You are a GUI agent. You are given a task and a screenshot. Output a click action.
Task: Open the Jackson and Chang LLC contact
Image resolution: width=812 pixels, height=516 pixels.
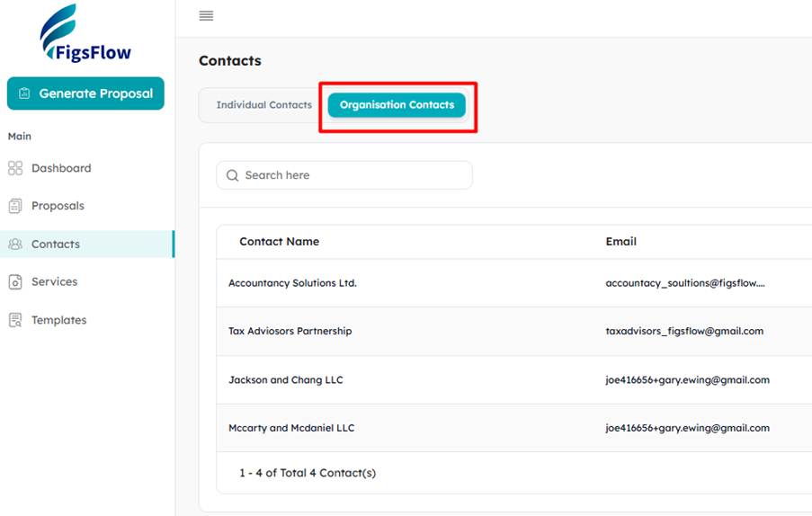tap(514, 380)
